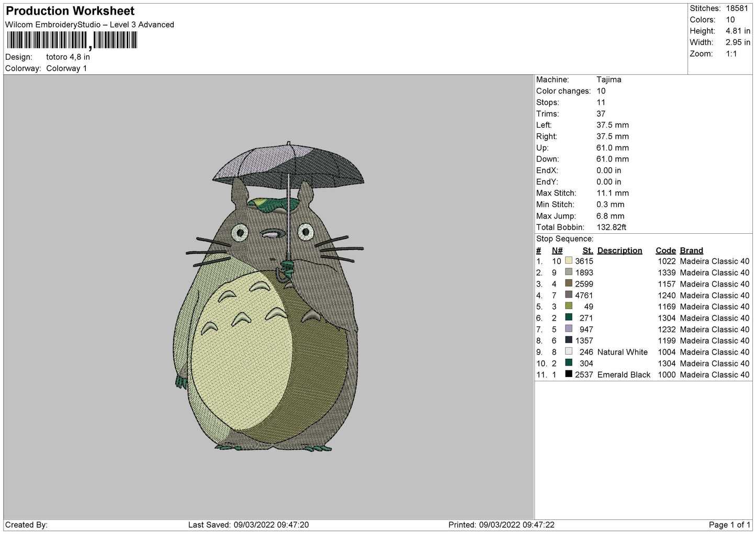
Task: Pick the Emerald Black color swatch
Action: 569,374
